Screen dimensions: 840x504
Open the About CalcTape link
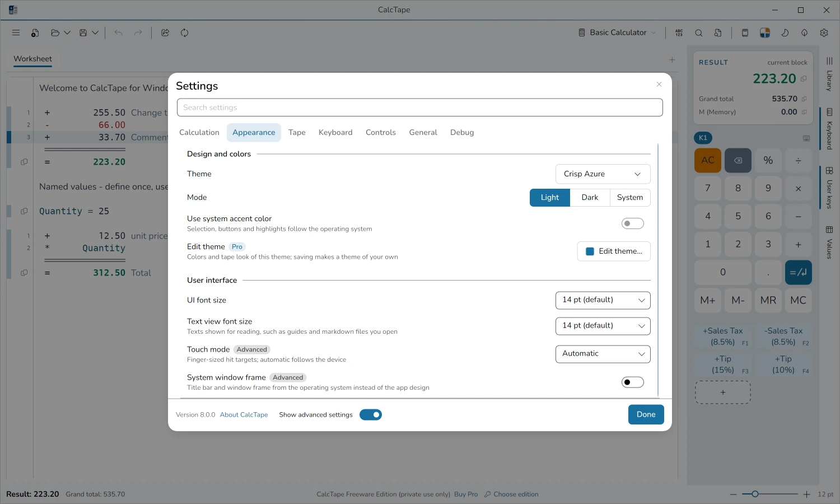coord(244,415)
